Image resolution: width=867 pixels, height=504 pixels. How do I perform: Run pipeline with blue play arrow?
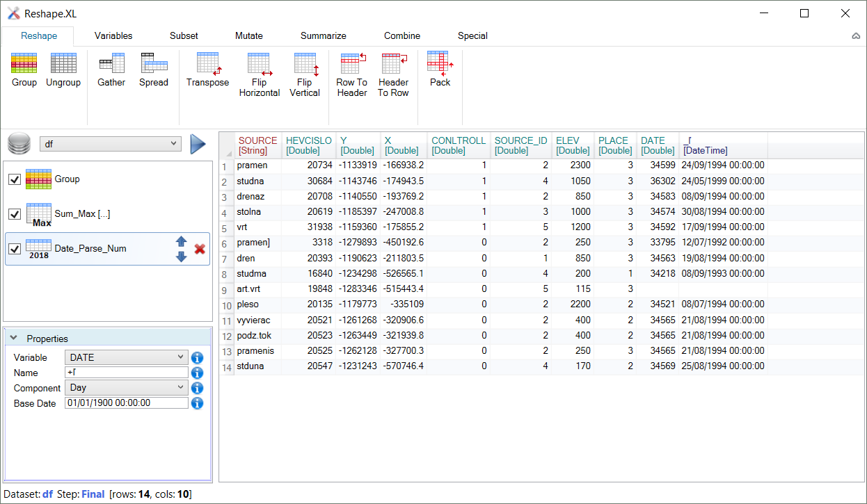[198, 144]
